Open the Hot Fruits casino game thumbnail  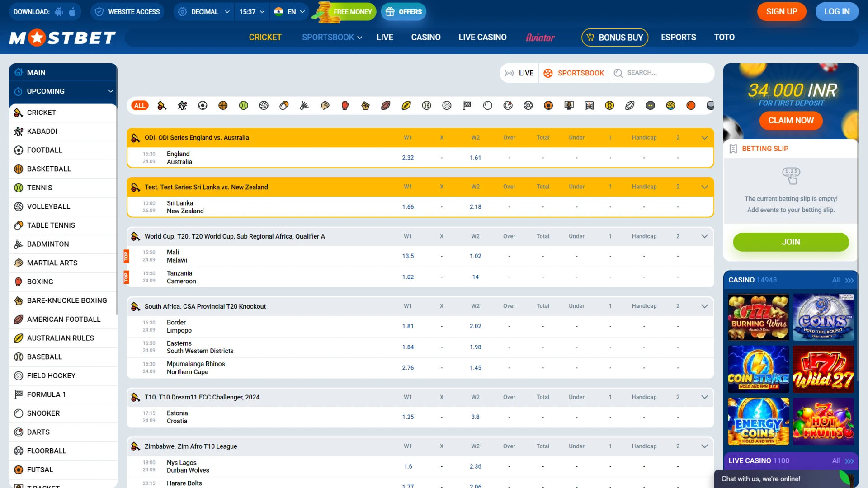(823, 421)
